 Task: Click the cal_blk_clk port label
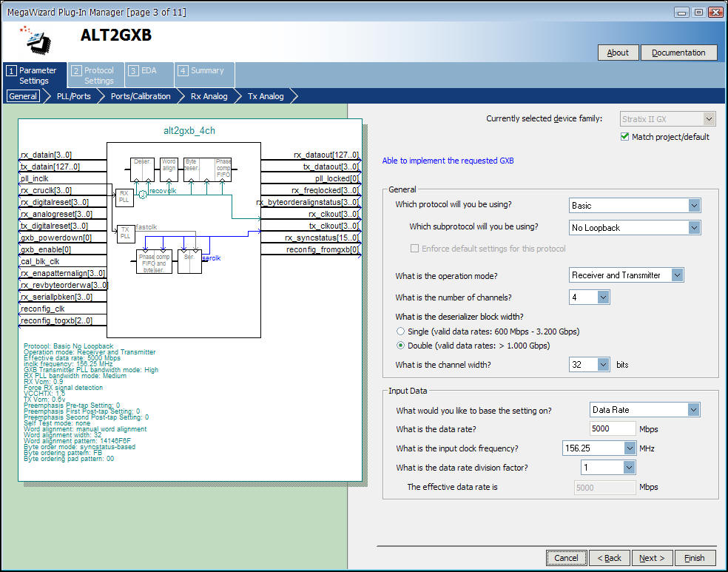[40, 261]
